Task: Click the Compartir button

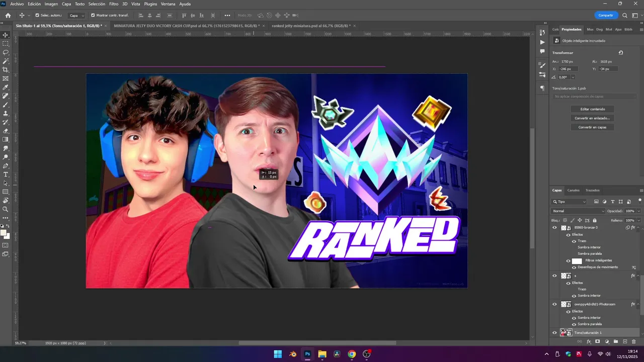Action: coord(606,15)
